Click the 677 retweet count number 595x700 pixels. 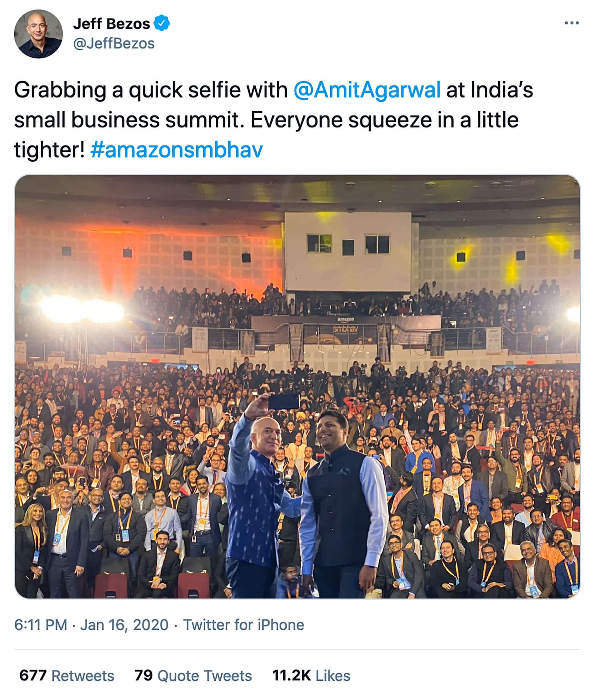[x=33, y=675]
